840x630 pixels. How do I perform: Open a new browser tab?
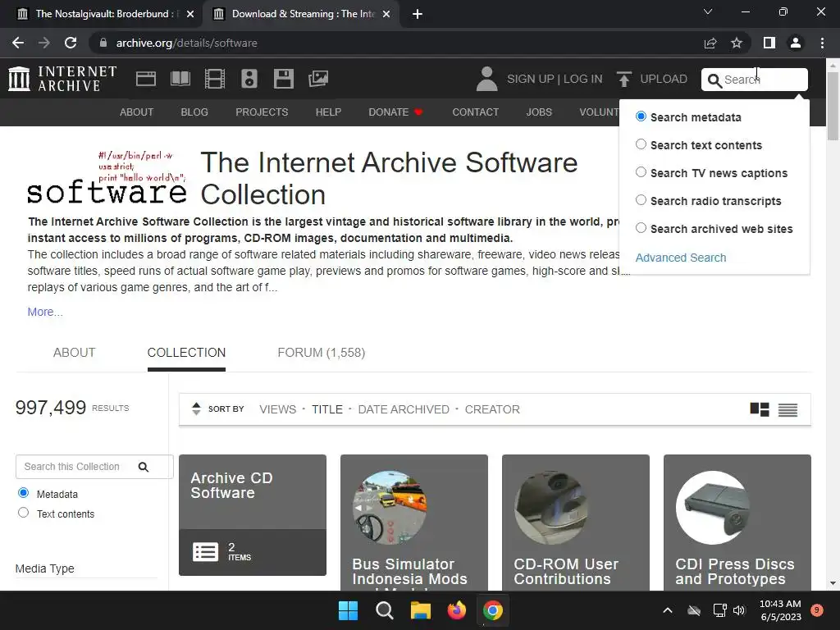(x=418, y=14)
